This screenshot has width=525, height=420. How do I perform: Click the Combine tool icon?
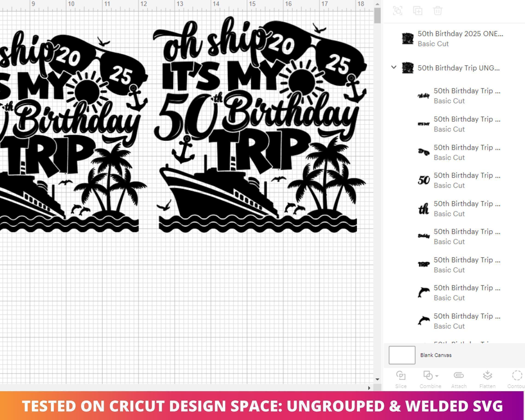[428, 375]
